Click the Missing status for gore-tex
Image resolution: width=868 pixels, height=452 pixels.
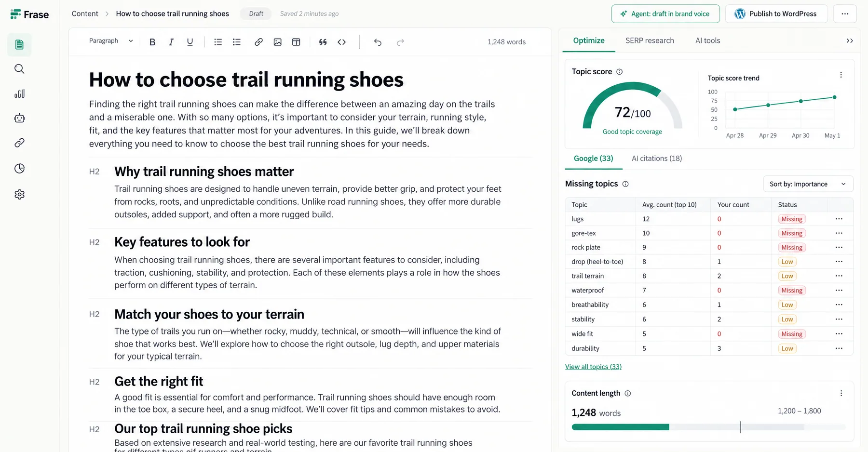792,233
